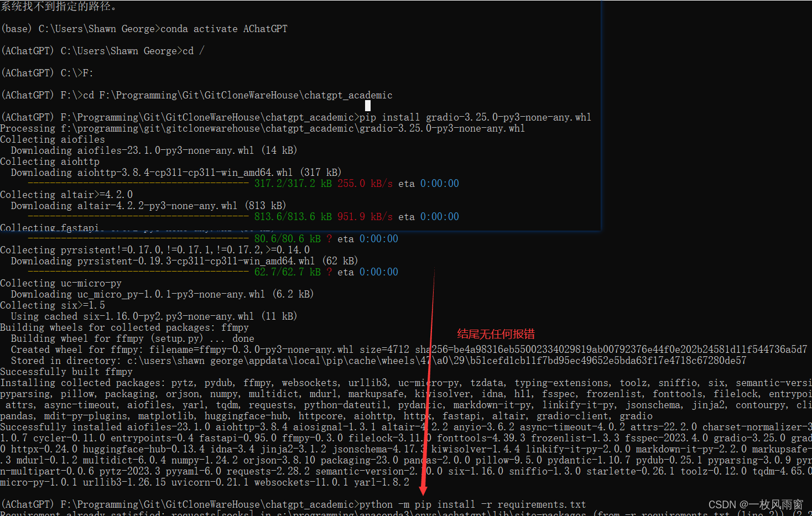Click the 'conda activate AChatGPT' command line
The image size is (812, 516).
click(x=144, y=29)
